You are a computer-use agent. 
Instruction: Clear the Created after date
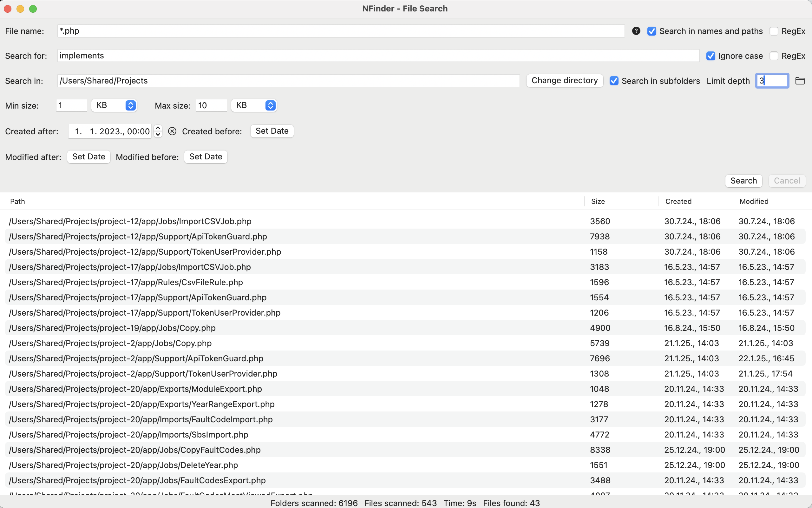pos(172,131)
